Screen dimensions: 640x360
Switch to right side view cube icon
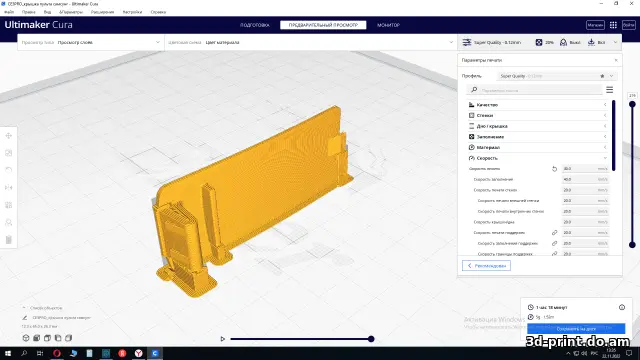(x=69, y=338)
